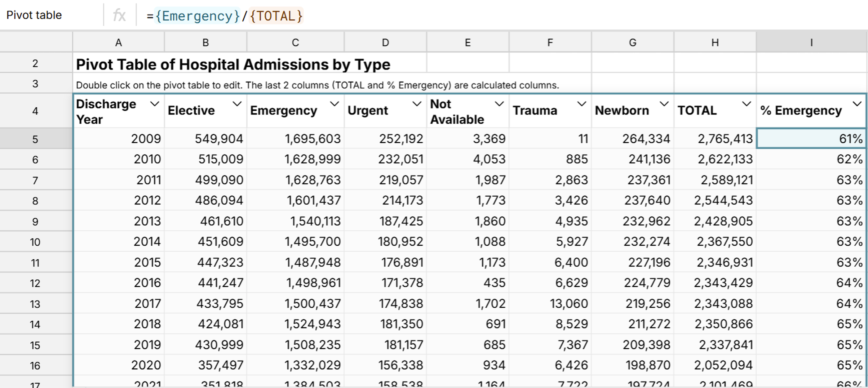Select row 4 header

click(36, 110)
